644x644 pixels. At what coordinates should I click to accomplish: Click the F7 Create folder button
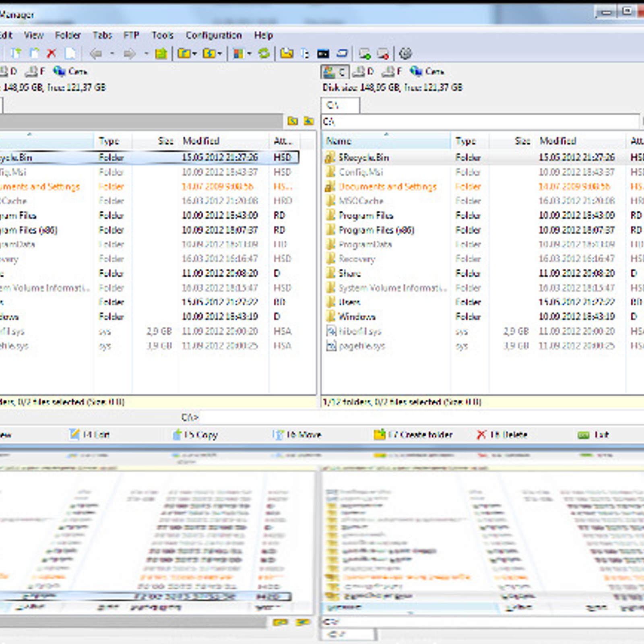point(413,435)
